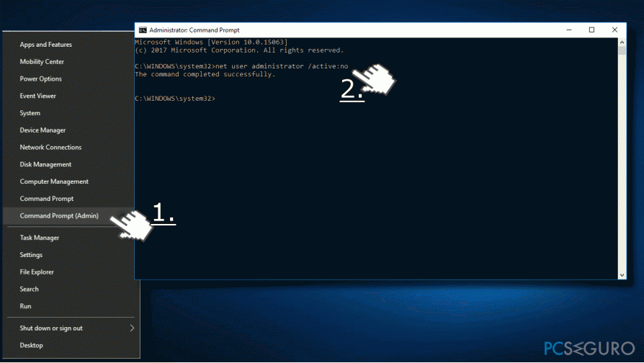Click the scrollbar up arrow
The width and height of the screenshot is (644, 363).
point(622,42)
